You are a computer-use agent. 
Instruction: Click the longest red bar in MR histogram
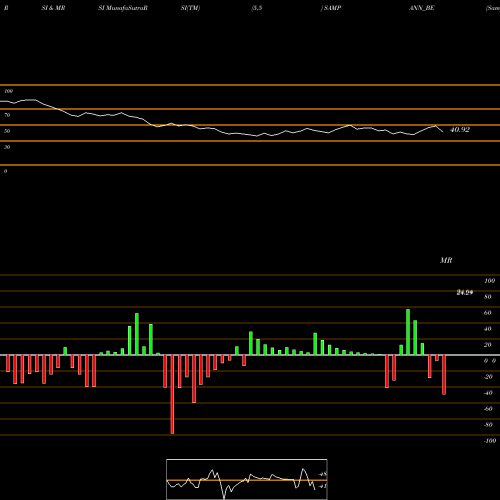point(172,394)
